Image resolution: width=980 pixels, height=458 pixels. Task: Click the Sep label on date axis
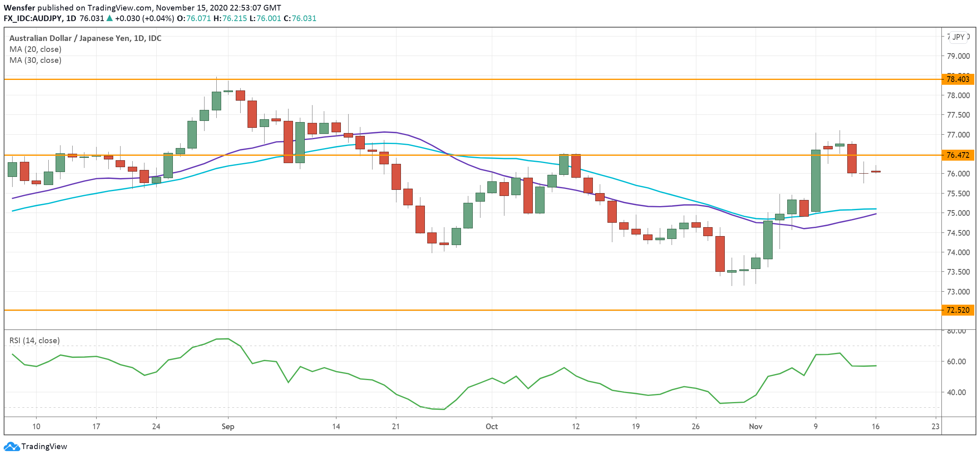[228, 426]
